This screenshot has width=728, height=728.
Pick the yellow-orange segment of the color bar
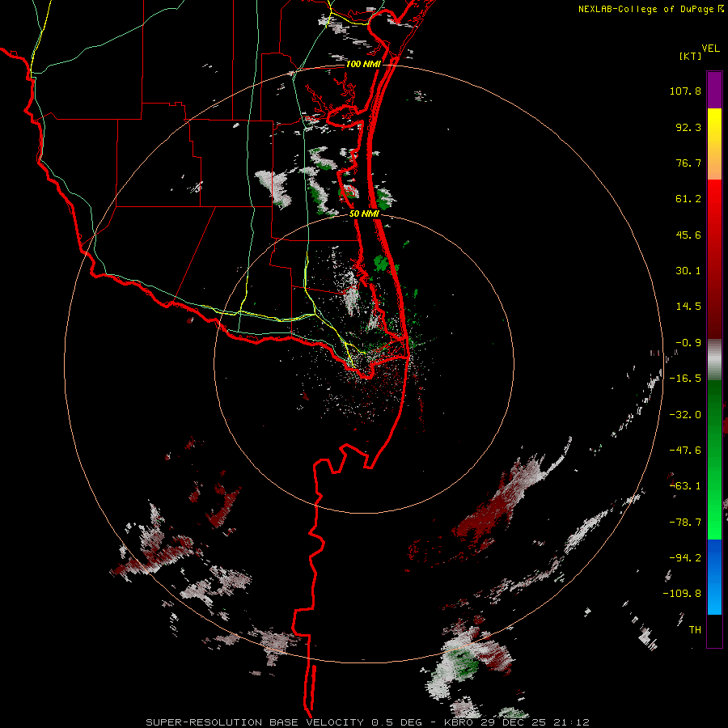coord(714,144)
